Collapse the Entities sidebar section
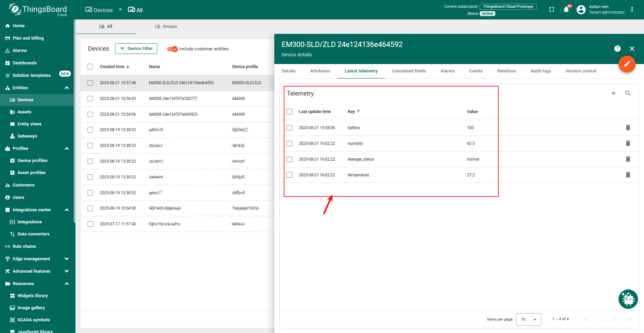The width and height of the screenshot is (644, 333). click(x=67, y=88)
